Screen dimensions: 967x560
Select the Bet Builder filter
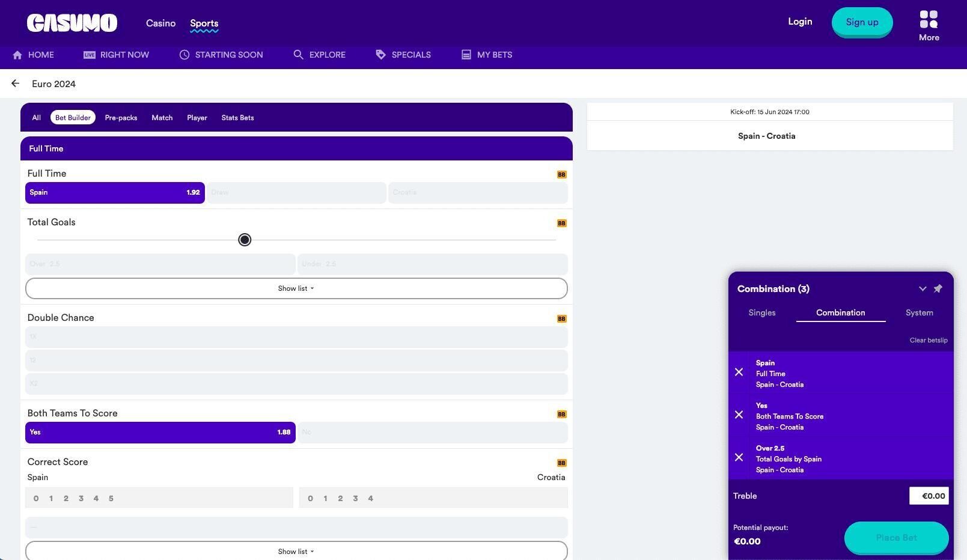73,118
